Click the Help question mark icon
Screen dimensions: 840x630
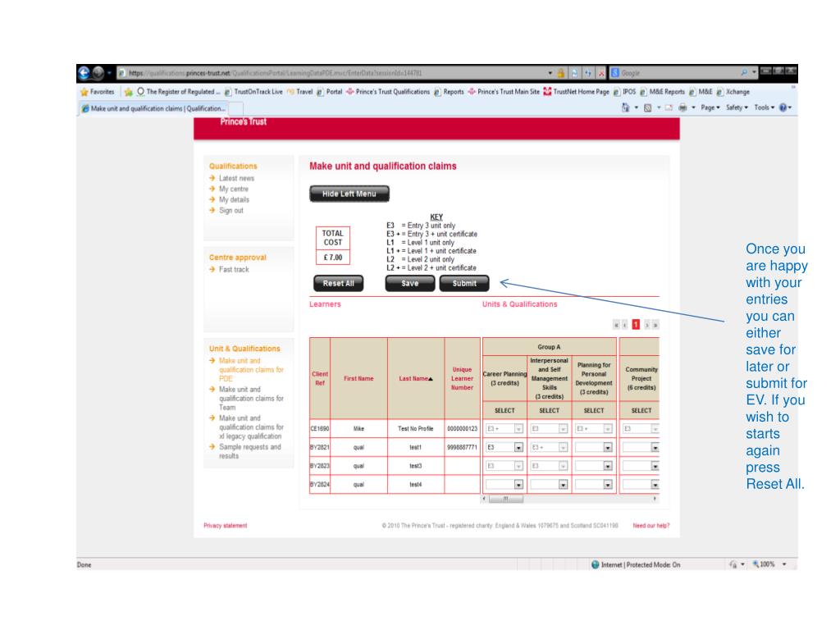click(x=783, y=107)
